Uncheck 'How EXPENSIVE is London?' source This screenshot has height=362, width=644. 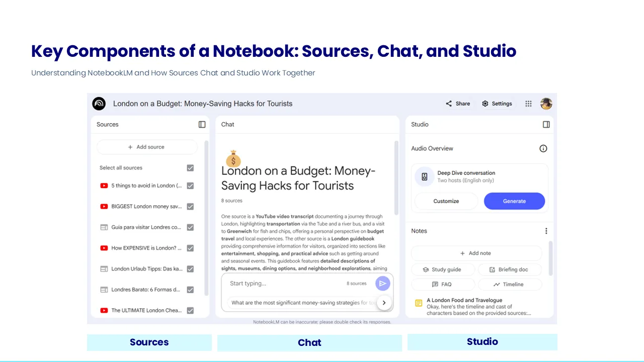190,248
